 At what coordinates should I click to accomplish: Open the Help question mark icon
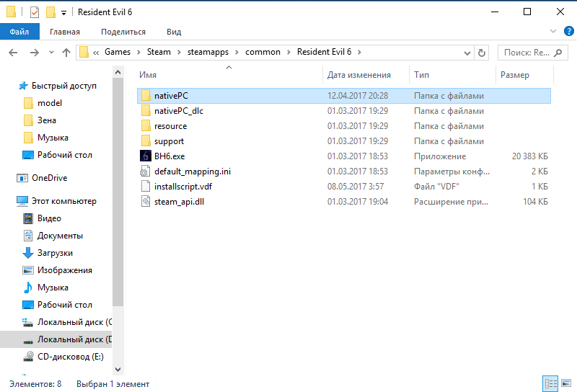[x=568, y=31]
